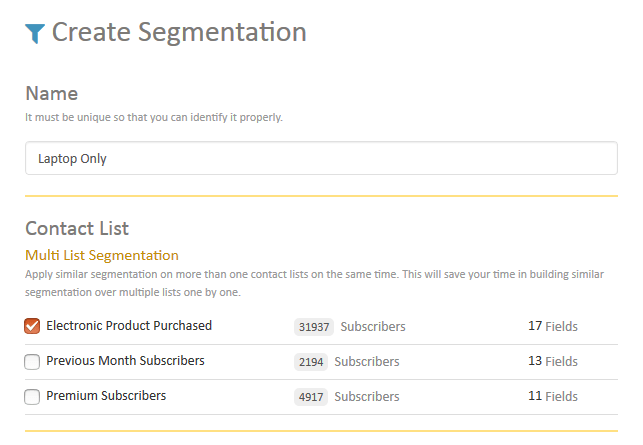Click the blue funnel filter icon
Image resolution: width=643 pixels, height=445 pixels.
point(35,33)
